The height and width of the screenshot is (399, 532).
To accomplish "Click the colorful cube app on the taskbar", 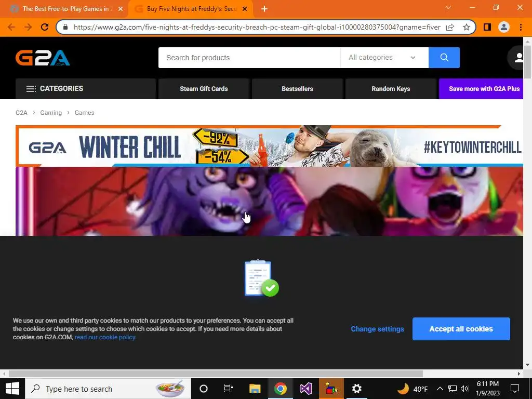I will (x=331, y=389).
